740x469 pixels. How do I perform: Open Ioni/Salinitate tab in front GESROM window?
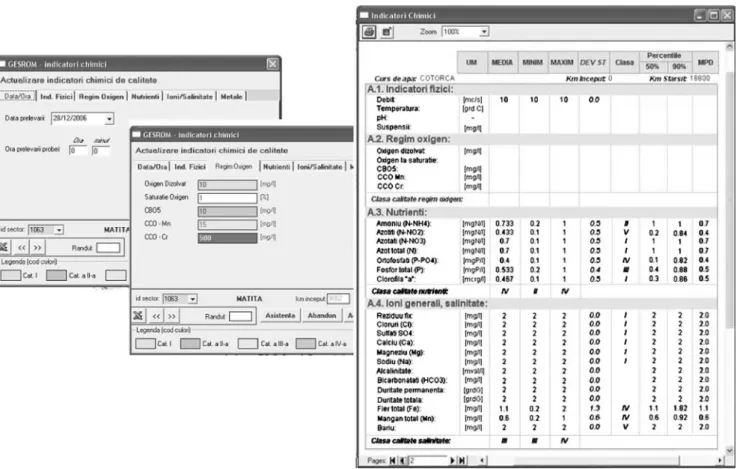pyautogui.click(x=320, y=167)
